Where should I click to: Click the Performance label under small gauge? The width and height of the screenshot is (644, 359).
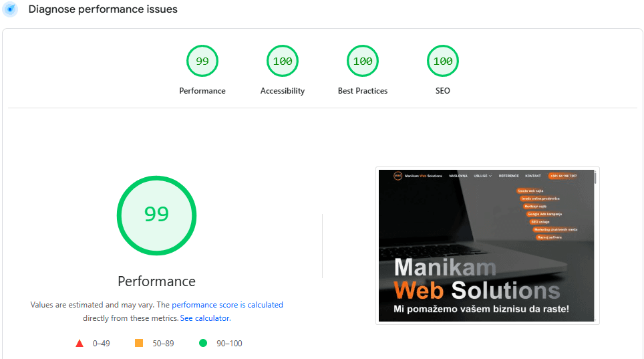pos(202,91)
